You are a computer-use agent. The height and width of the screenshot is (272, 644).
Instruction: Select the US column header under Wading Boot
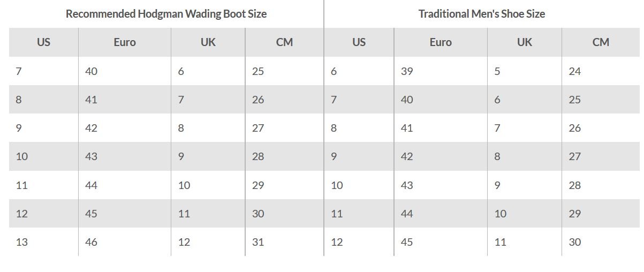(43, 42)
